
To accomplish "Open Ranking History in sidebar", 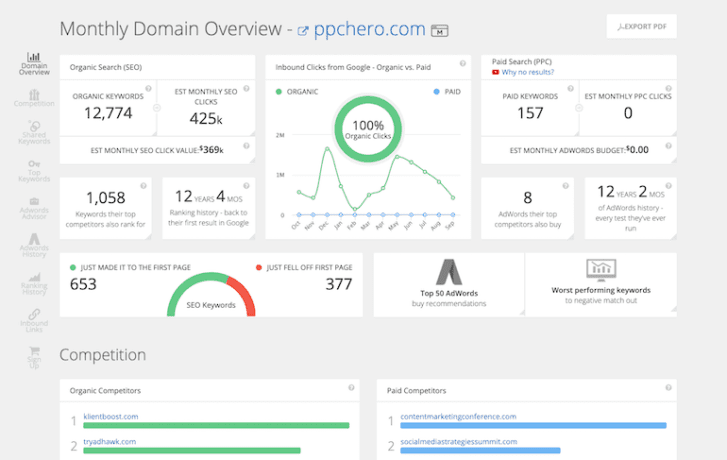I will point(34,283).
